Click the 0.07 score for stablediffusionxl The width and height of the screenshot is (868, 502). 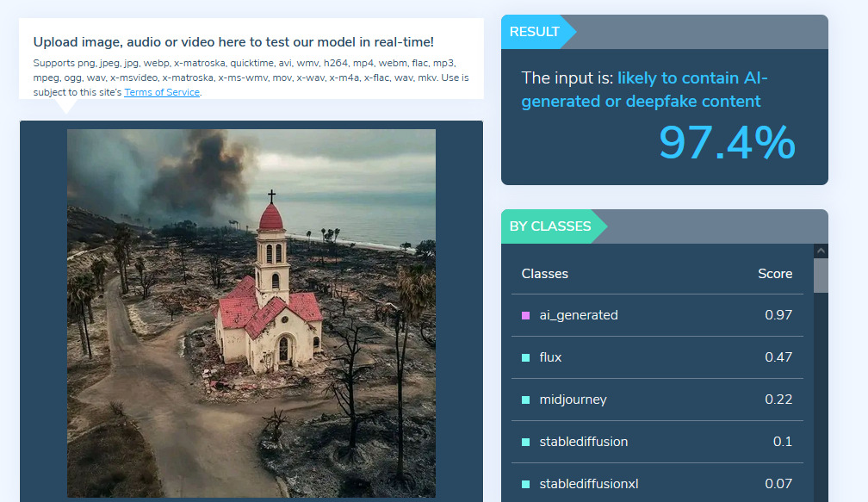click(778, 484)
